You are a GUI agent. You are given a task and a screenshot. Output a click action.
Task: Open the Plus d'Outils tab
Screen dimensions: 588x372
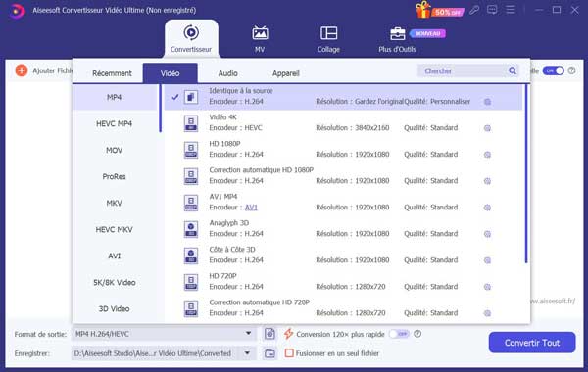397,40
